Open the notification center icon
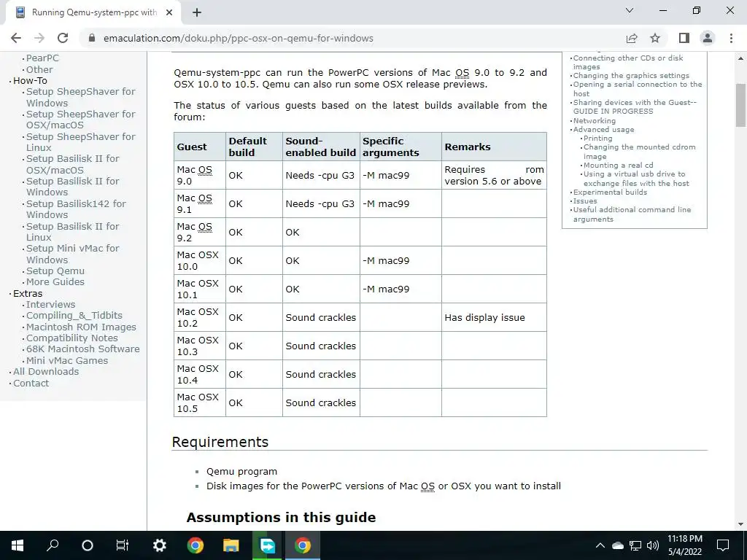747x560 pixels. pyautogui.click(x=723, y=545)
